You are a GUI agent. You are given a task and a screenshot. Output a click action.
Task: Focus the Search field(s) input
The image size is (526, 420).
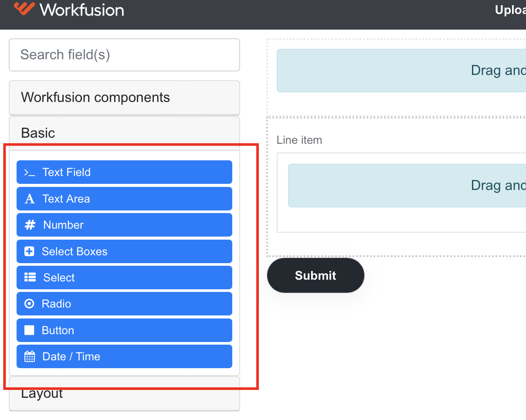pyautogui.click(x=124, y=55)
